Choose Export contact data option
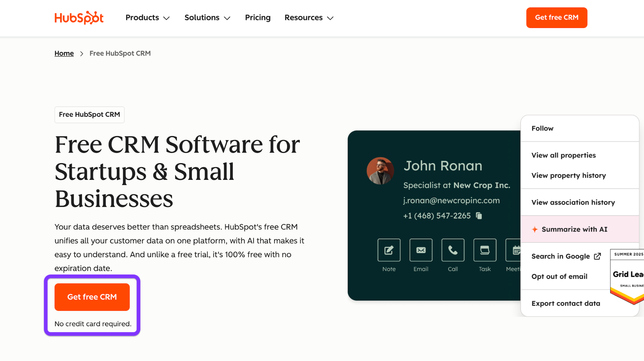 [x=566, y=303]
